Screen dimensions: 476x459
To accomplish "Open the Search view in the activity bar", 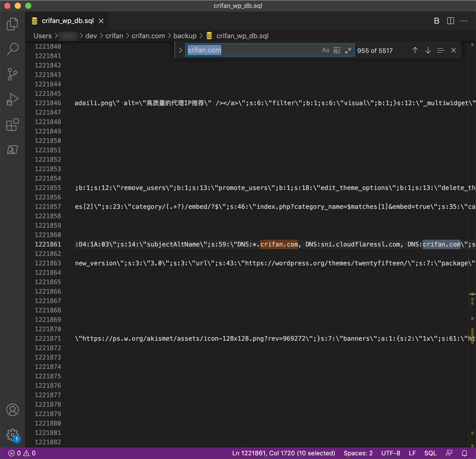I will coord(12,49).
